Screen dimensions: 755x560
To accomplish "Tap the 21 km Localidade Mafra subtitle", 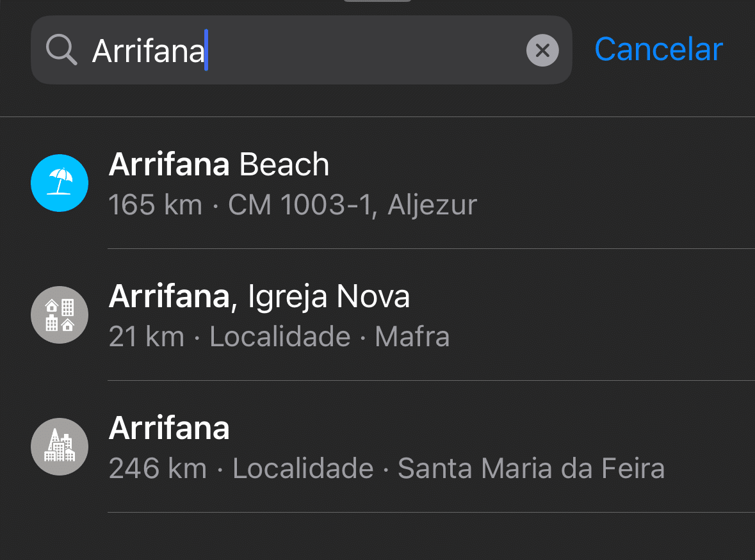I will 279,336.
